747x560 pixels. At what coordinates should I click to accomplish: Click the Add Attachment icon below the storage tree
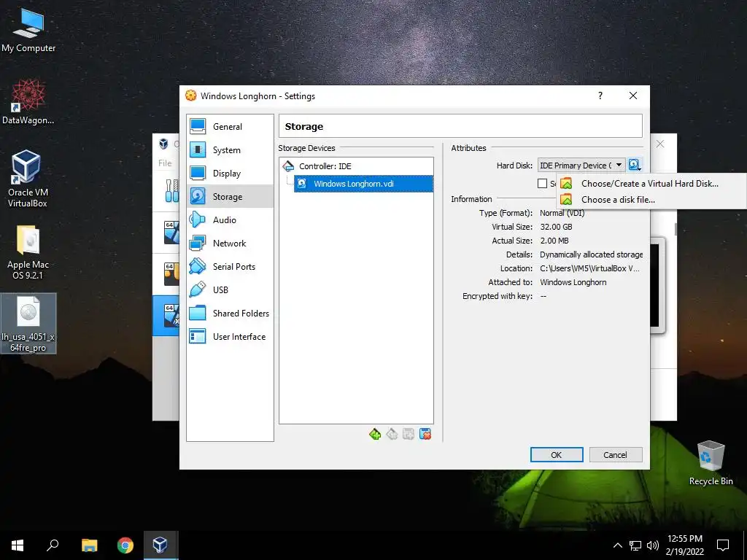(409, 435)
